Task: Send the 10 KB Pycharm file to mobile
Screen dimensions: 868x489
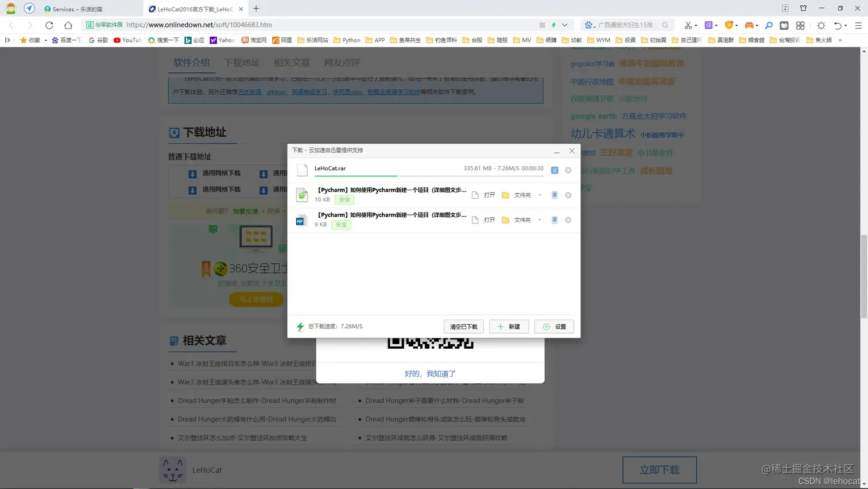Action: (x=555, y=195)
